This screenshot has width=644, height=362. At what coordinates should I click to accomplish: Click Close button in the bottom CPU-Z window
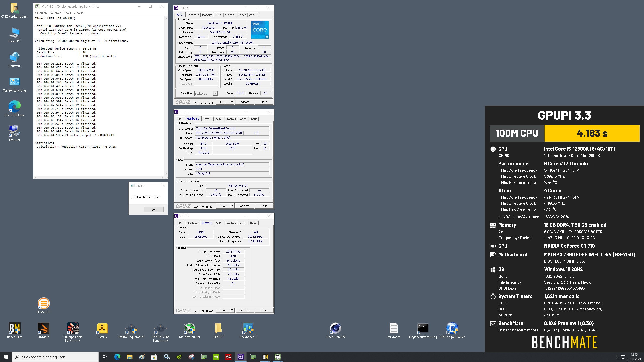click(x=264, y=310)
